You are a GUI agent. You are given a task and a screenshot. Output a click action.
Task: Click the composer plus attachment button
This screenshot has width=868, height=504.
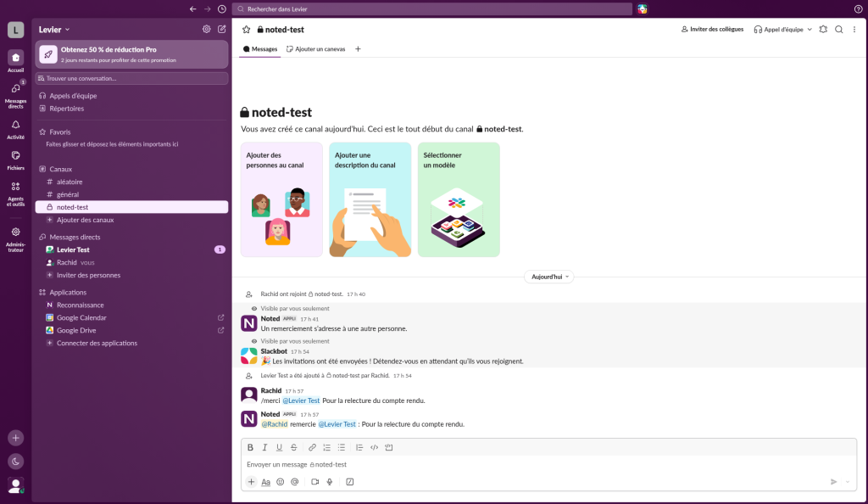tap(251, 482)
